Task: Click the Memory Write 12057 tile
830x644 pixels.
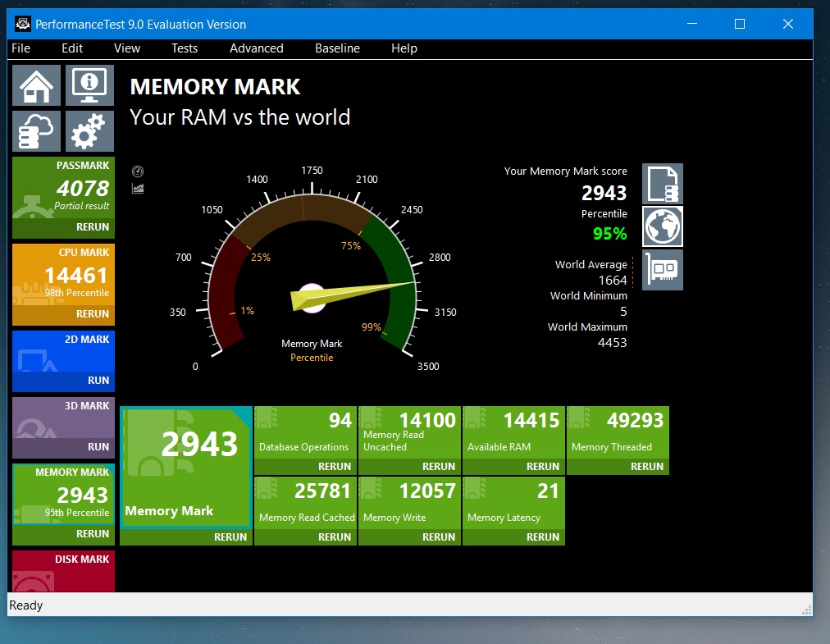Action: [410, 503]
